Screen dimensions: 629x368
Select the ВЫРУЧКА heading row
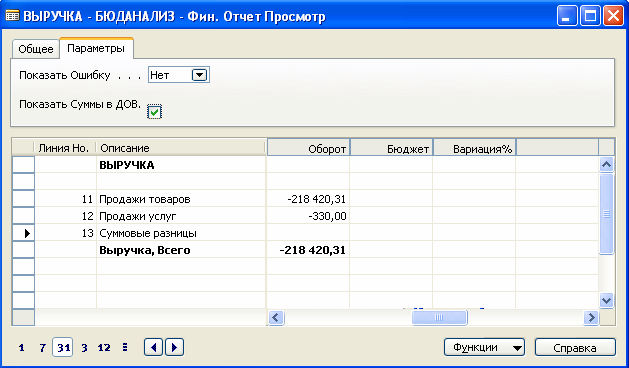click(x=305, y=165)
